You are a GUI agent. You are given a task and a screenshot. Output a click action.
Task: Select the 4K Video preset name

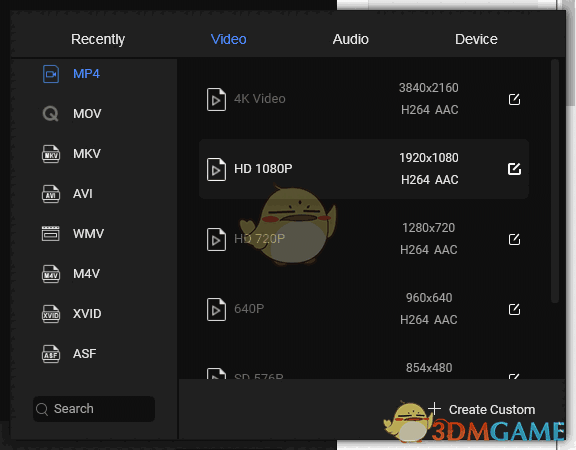point(260,99)
